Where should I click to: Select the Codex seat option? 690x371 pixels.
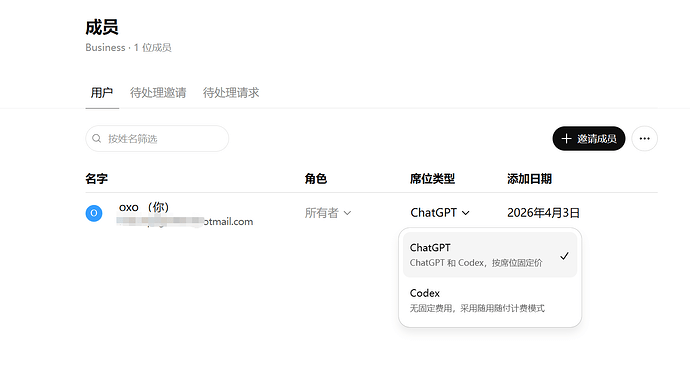point(490,300)
